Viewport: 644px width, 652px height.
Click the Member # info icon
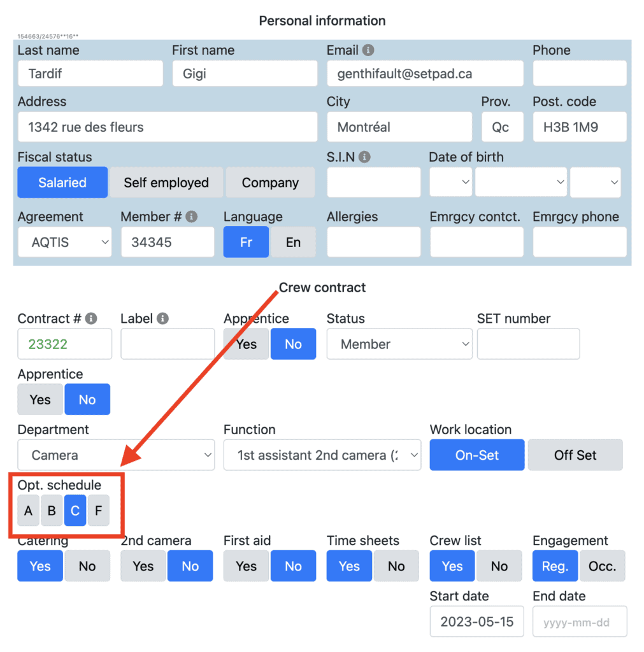pos(191,216)
